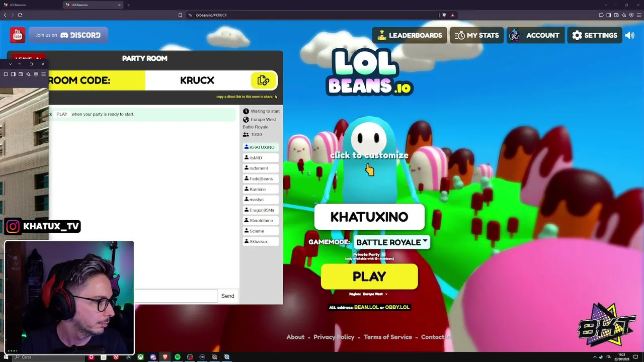Viewport: 644px width, 362px height.
Task: Open the Terms of Service link
Action: [388, 337]
